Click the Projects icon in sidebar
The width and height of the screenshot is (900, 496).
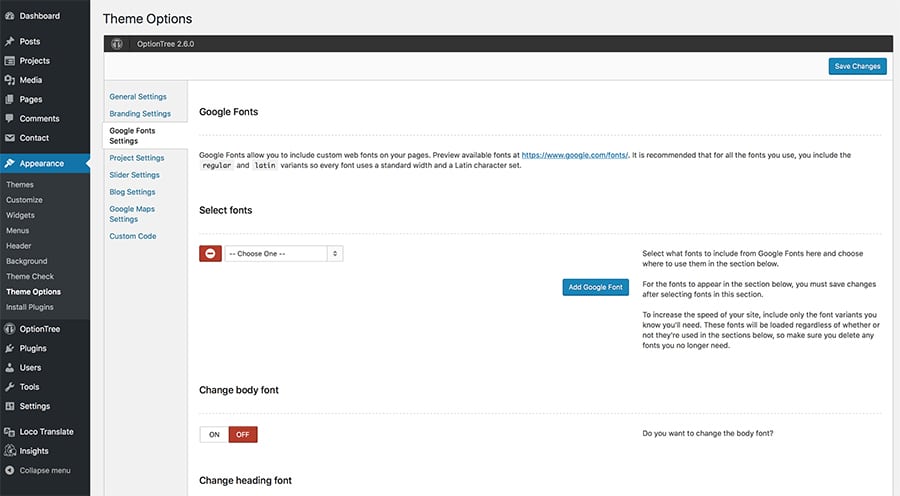click(x=10, y=61)
